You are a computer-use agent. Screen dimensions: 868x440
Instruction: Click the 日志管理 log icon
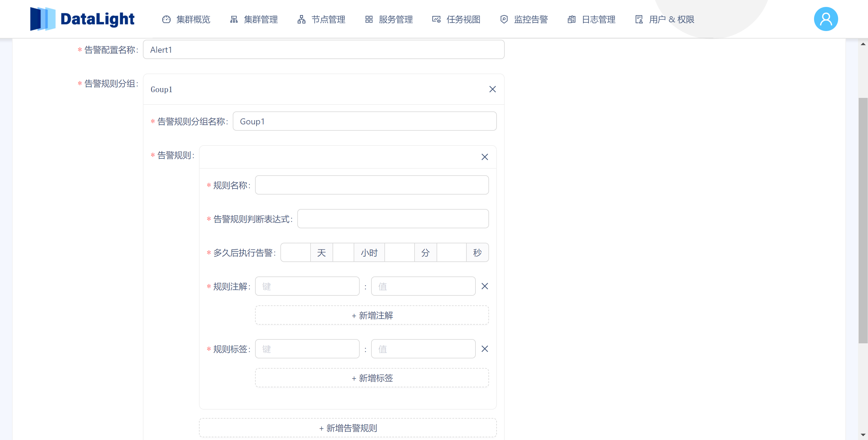tap(572, 20)
